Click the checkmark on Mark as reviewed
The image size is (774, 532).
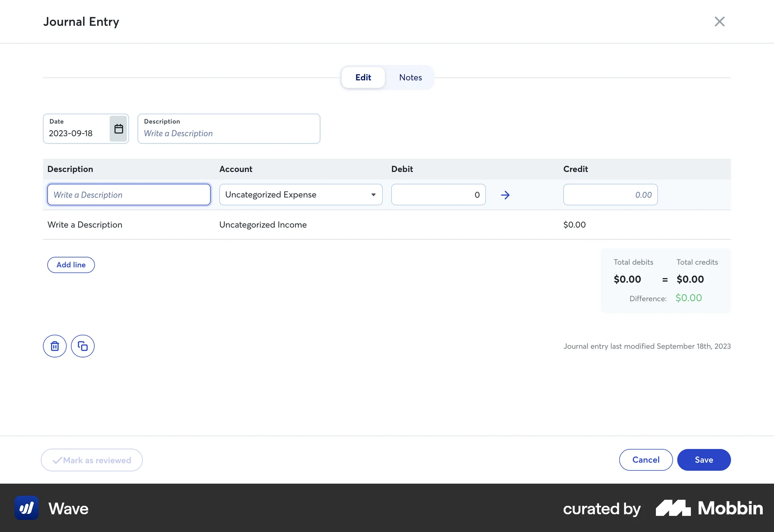(58, 460)
